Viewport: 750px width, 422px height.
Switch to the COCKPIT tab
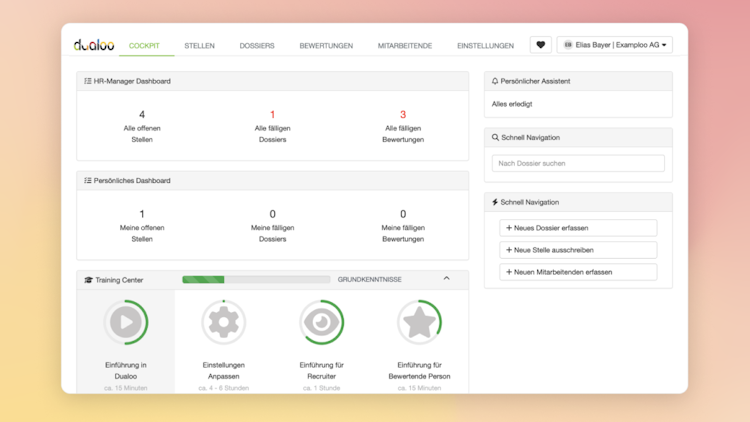pos(144,46)
